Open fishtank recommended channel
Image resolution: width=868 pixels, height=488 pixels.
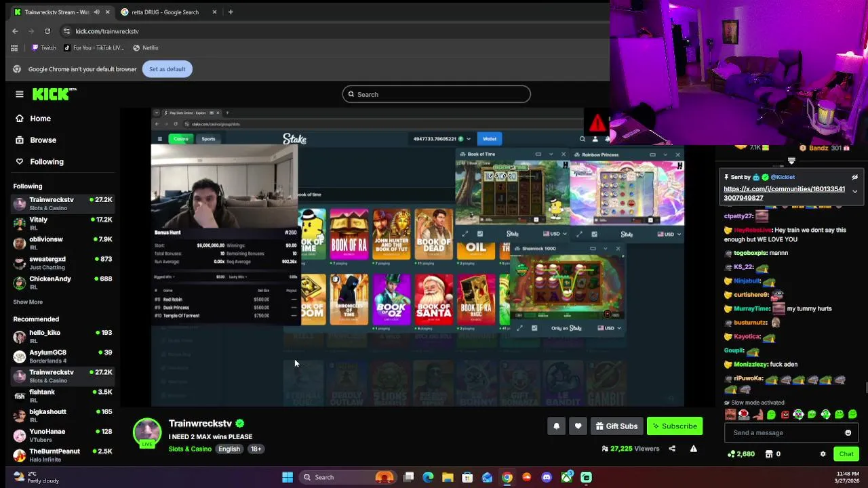pyautogui.click(x=62, y=395)
